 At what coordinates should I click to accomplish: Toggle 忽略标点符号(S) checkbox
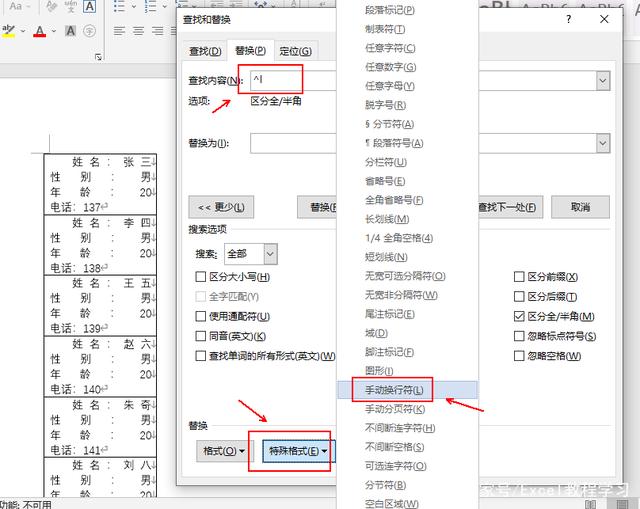coord(519,336)
